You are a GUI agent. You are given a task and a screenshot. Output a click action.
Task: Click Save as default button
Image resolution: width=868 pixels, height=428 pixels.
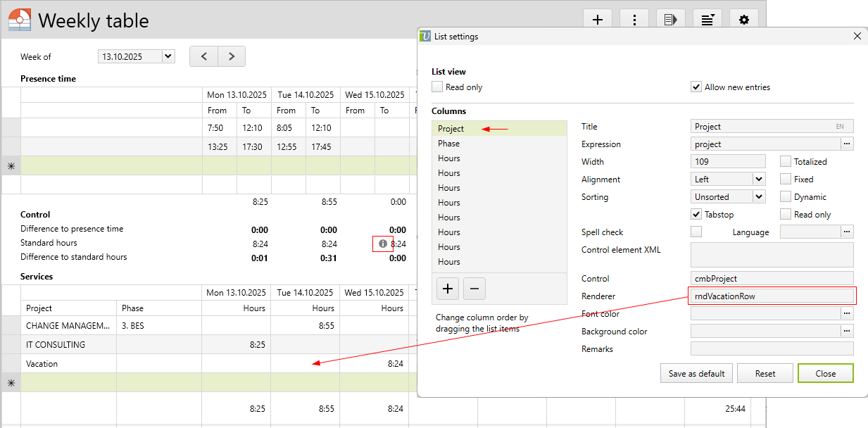696,374
